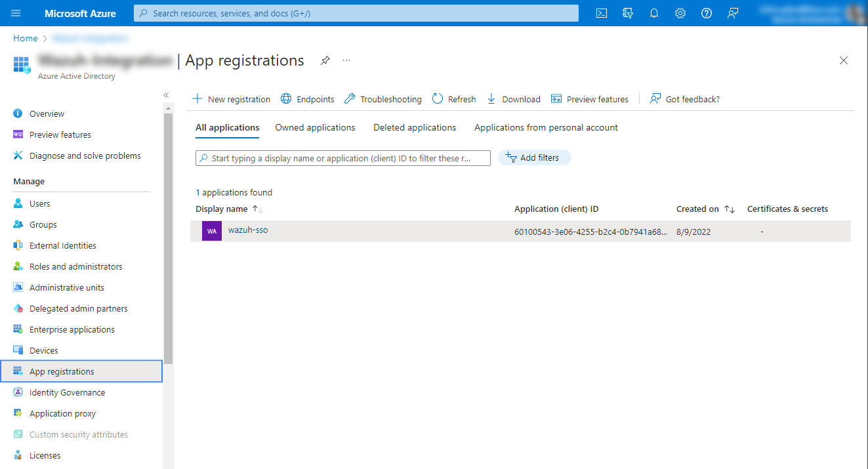
Task: Switch to the Owned applications tab
Action: (315, 127)
